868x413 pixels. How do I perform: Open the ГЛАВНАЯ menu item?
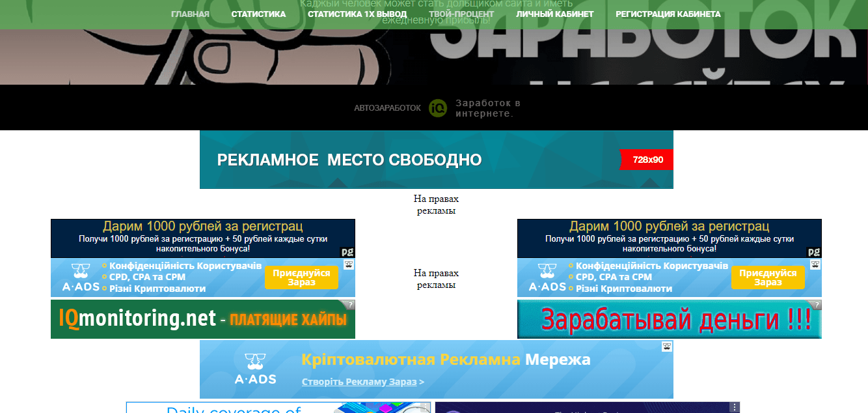[190, 14]
